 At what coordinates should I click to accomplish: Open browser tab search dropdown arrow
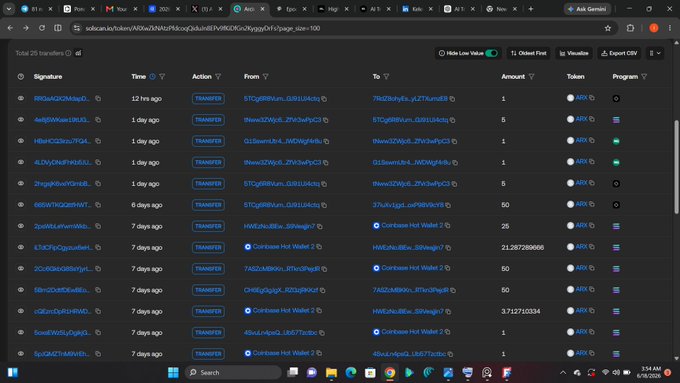(9, 9)
